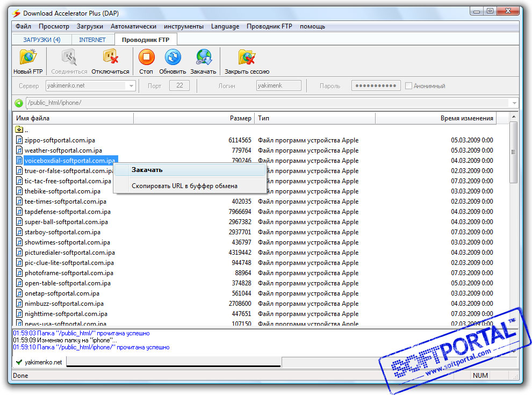Image resolution: width=532 pixels, height=395 pixels.
Task: Click the file icon of onetap-softportal.com.ipa
Action: tap(20, 293)
